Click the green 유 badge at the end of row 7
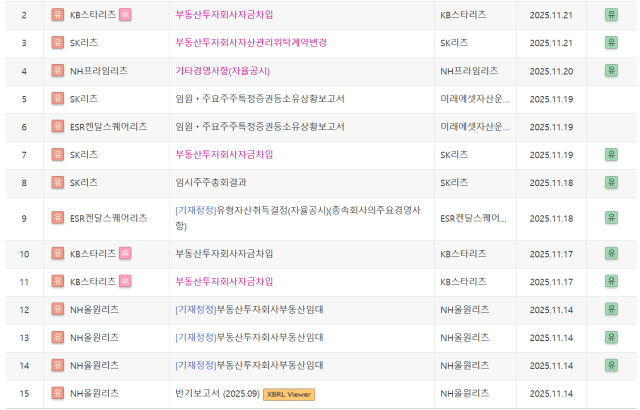640x410 pixels. tap(611, 155)
